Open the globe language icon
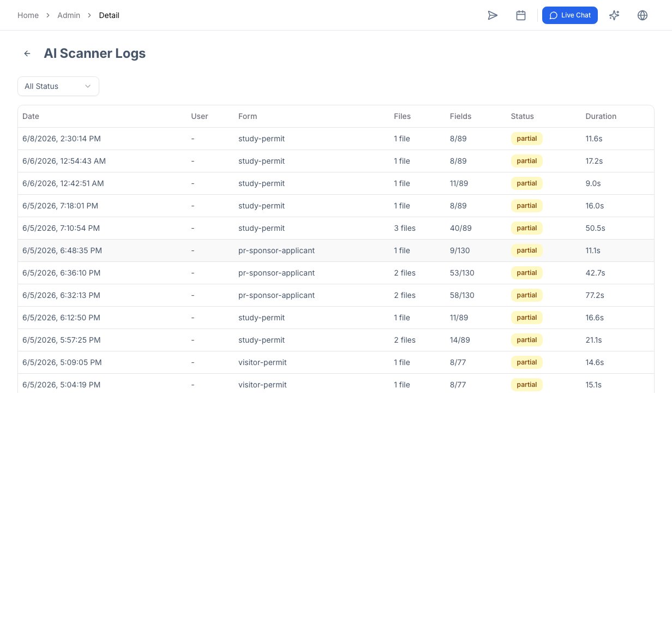 pos(643,15)
